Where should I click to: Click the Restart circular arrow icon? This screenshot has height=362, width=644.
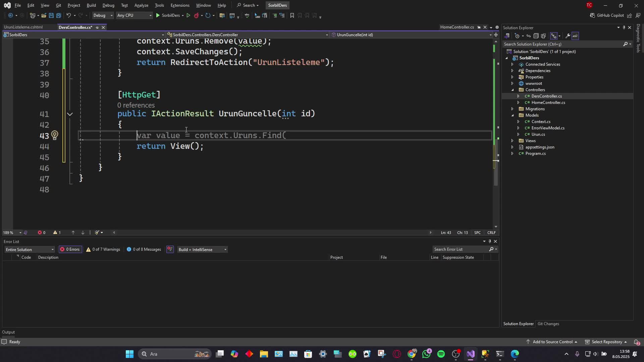tap(208, 15)
